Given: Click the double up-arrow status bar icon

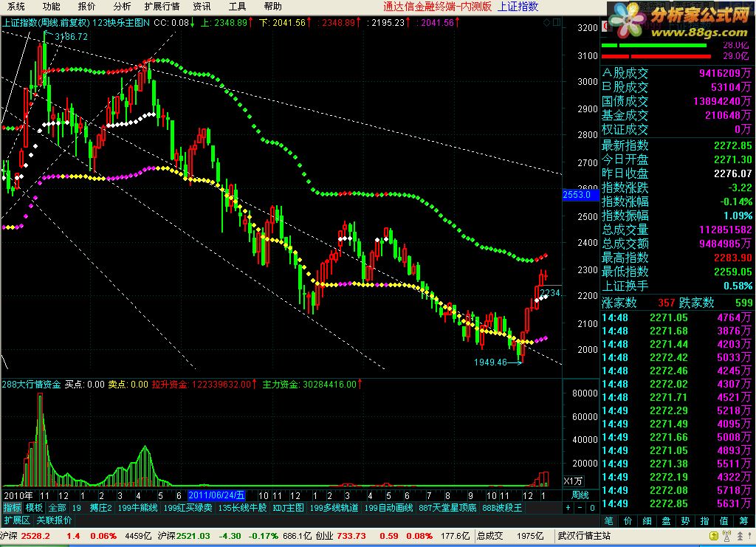Looking at the screenshot, I should point(740,536).
